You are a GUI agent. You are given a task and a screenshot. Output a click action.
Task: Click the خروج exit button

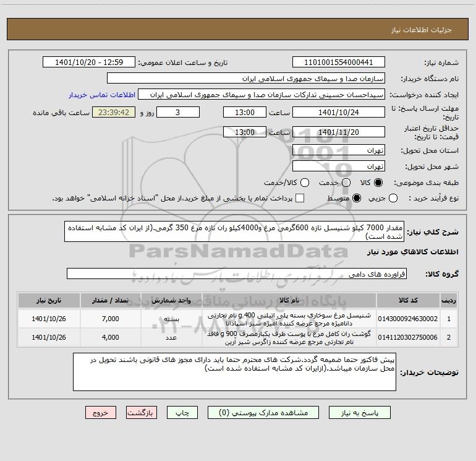(101, 413)
